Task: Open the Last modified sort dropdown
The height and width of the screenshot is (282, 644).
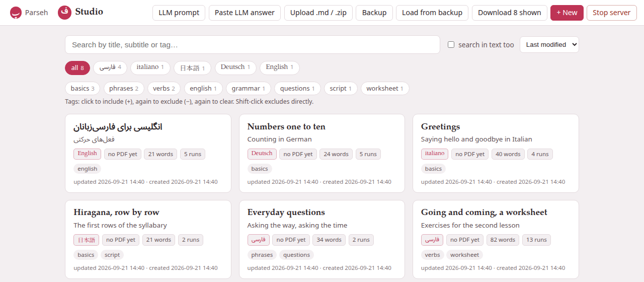Action: 549,45
